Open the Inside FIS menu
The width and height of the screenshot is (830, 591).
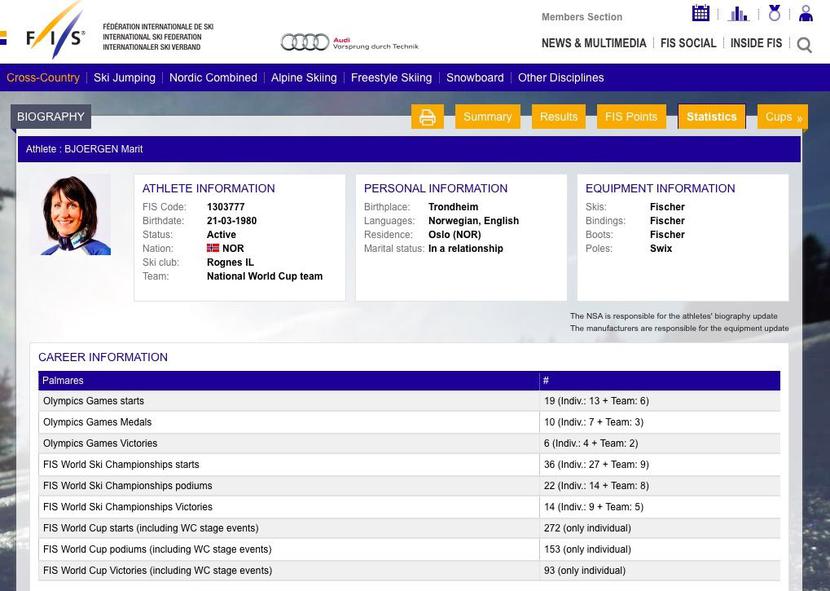click(x=756, y=44)
